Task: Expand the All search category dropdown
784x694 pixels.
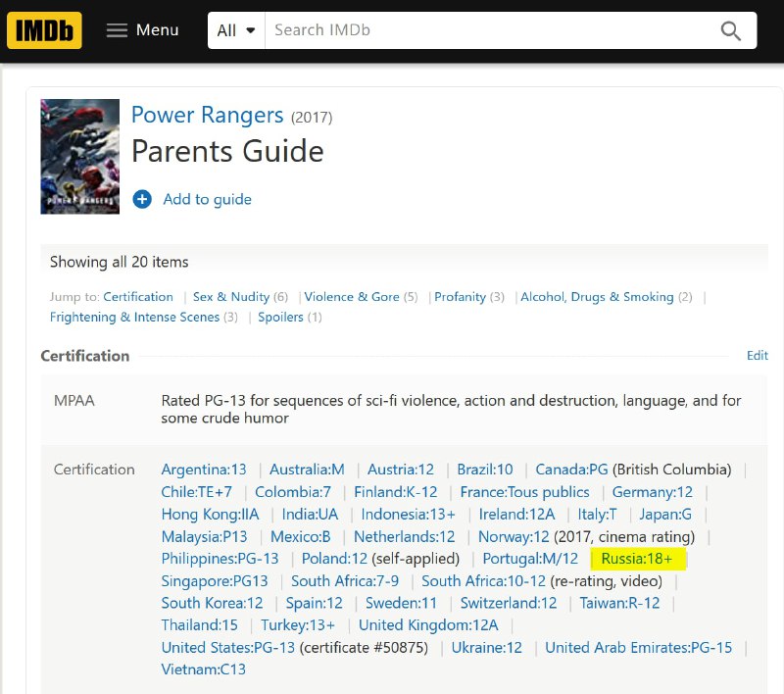Action: point(236,30)
